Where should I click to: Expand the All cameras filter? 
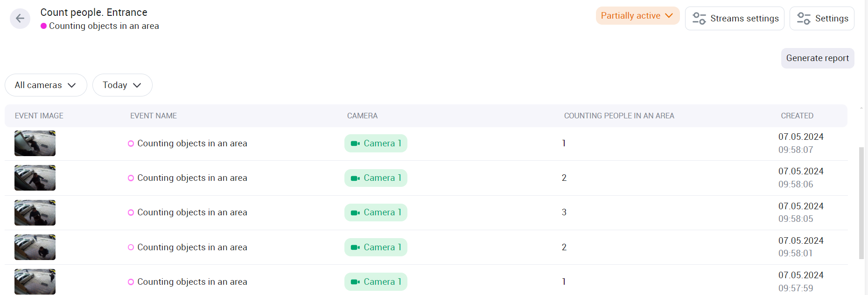[x=46, y=85]
